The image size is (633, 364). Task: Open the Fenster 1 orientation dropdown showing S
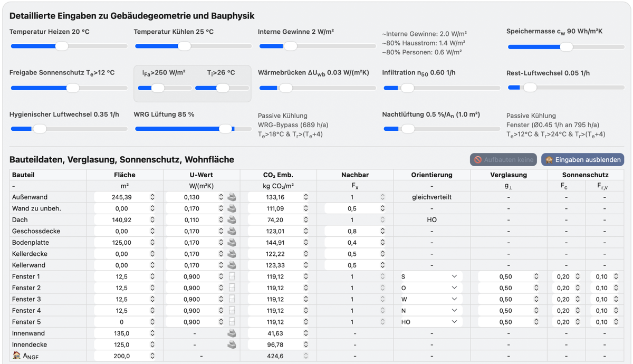[431, 276]
